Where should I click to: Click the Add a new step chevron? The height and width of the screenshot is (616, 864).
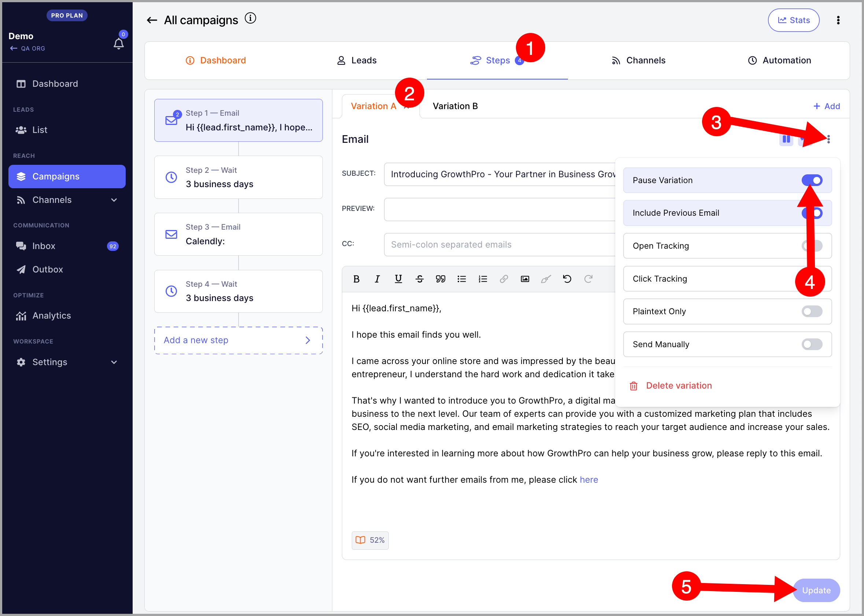click(308, 340)
